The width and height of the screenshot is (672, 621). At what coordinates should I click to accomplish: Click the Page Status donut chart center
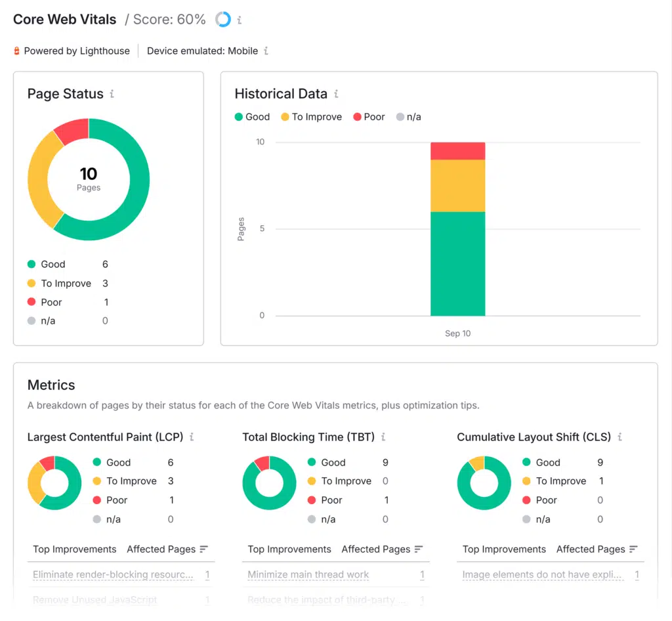89,179
